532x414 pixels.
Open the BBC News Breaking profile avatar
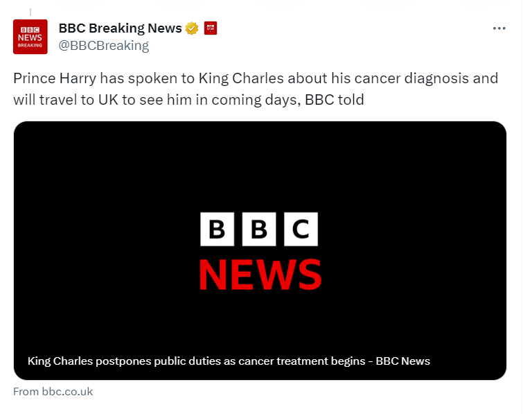pos(30,37)
